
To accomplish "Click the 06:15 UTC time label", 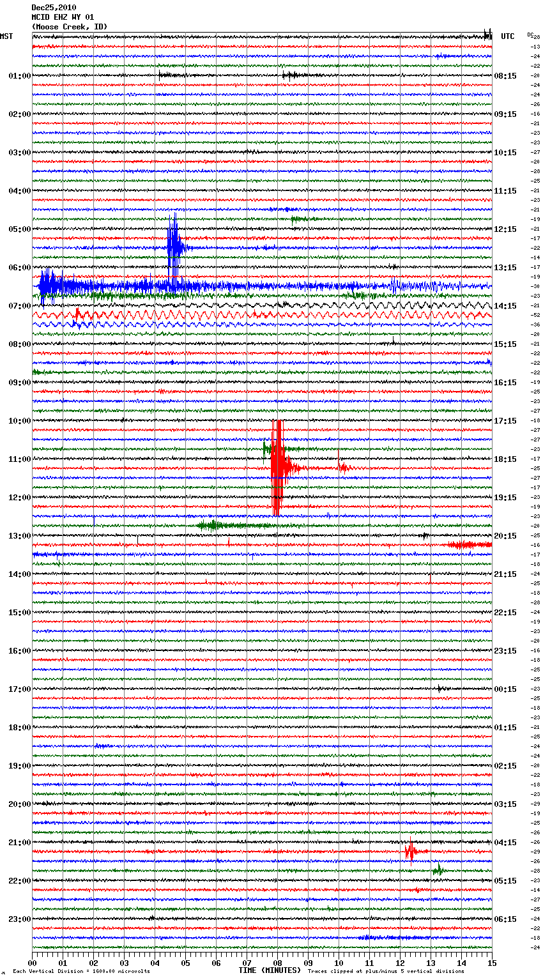I will (x=505, y=919).
